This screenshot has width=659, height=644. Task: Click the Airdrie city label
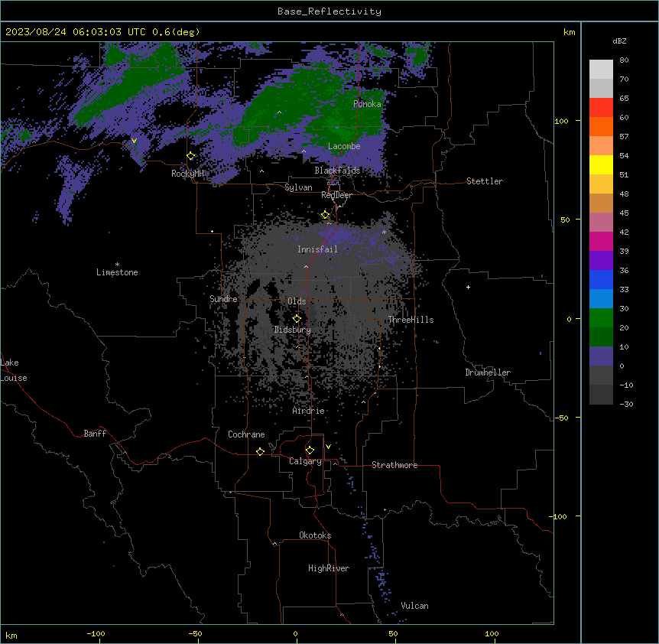tap(309, 411)
